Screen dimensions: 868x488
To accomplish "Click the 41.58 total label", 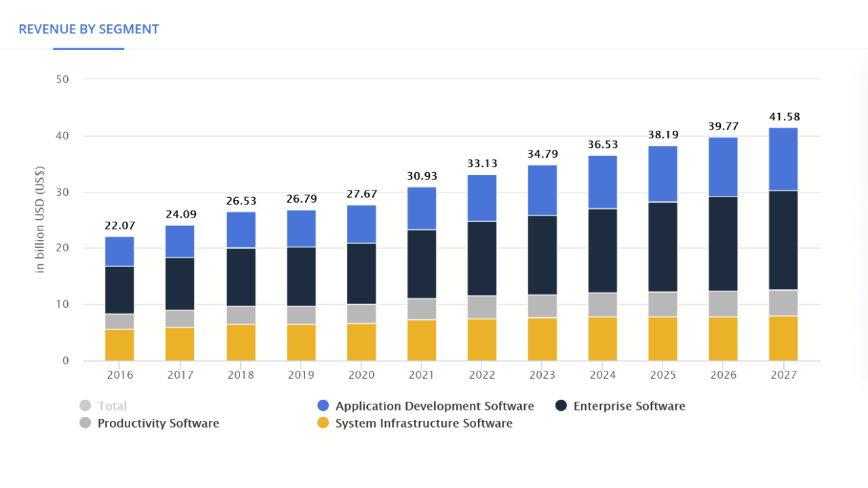I will tap(784, 117).
